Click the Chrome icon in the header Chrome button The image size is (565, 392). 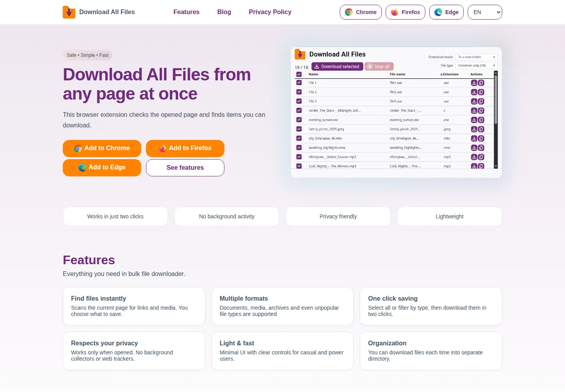(x=348, y=12)
